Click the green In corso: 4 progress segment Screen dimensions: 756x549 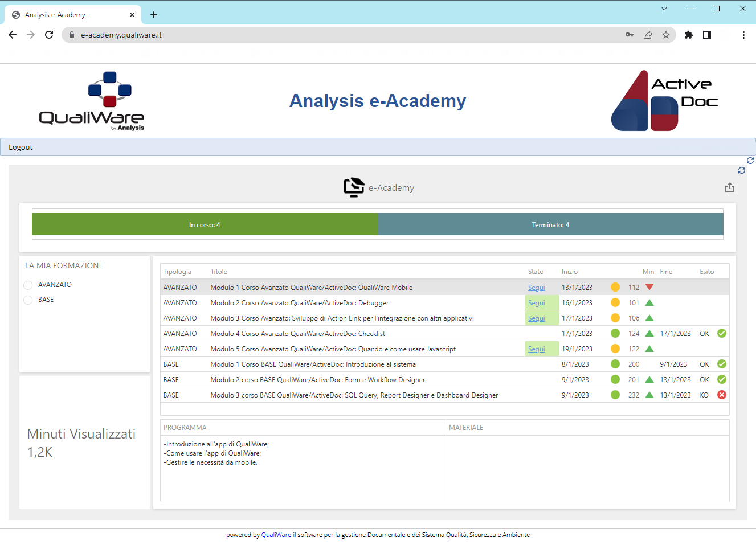(x=205, y=224)
